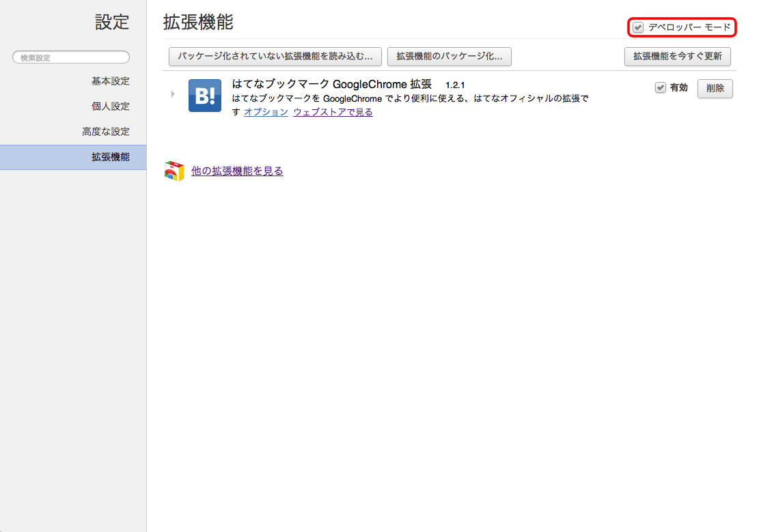Open the 高度な設定 settings page
The image size is (774, 532).
click(106, 132)
